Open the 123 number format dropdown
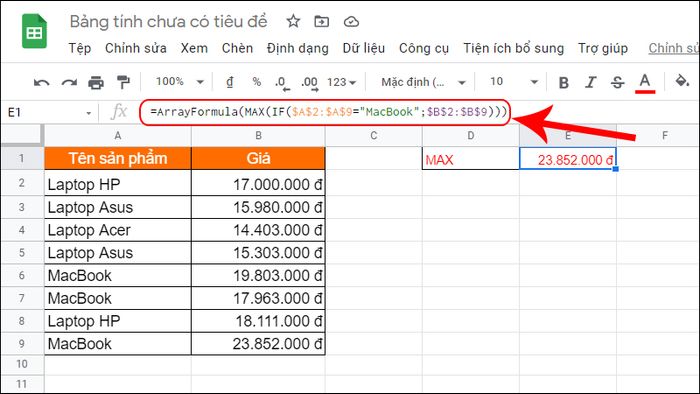700x394 pixels. coord(342,82)
